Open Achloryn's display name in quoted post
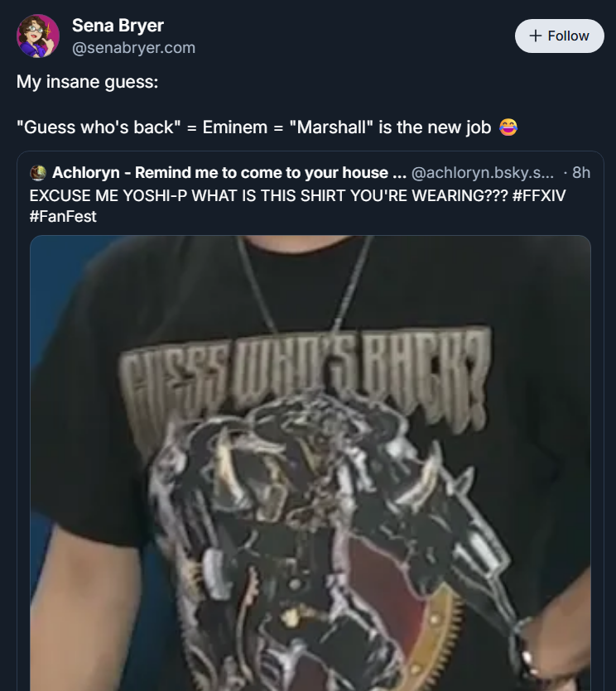Screen dimensions: 616x691 click(x=229, y=172)
